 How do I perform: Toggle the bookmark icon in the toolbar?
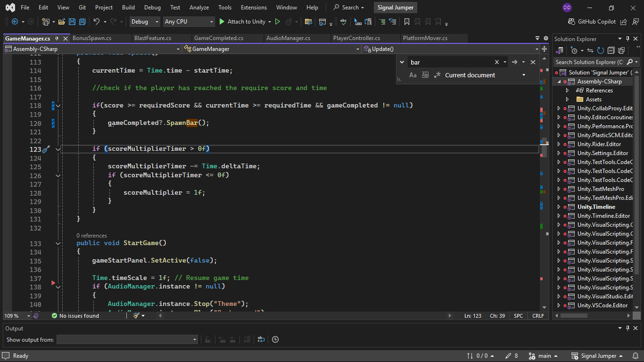[407, 21]
